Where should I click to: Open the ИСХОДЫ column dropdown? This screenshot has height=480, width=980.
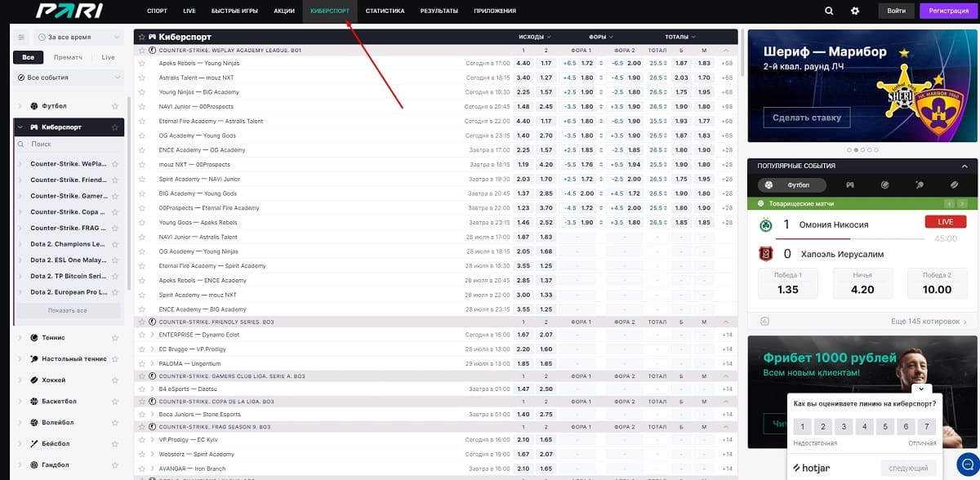pos(534,37)
